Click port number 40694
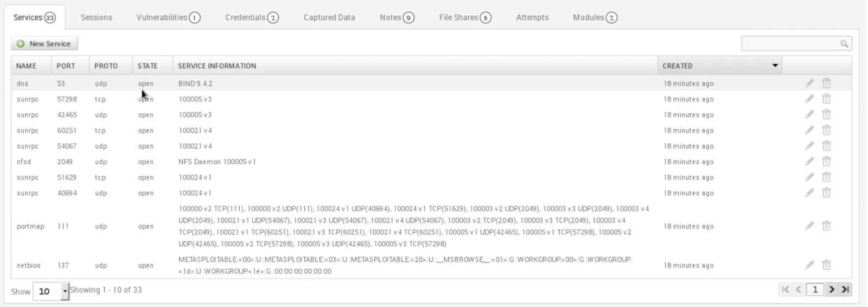The width and height of the screenshot is (868, 307). [x=67, y=193]
